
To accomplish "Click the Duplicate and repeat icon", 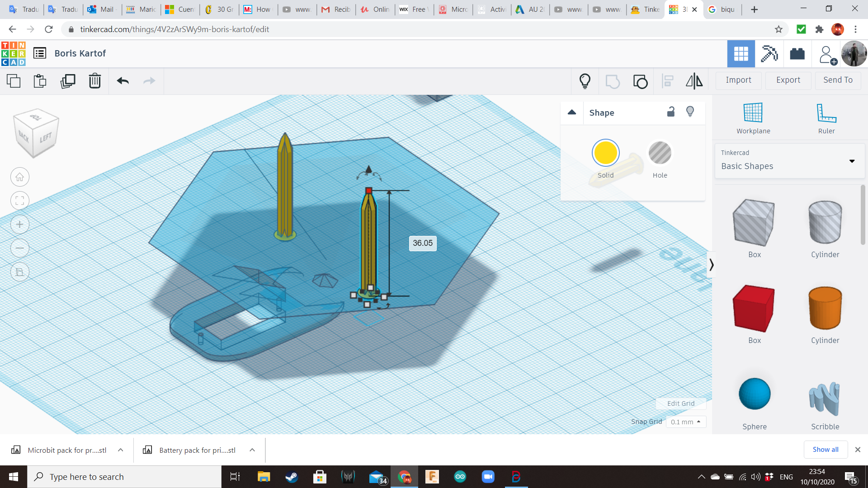I will (68, 81).
